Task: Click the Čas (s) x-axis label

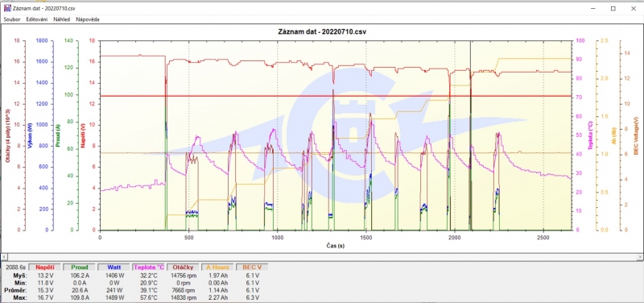Action: click(336, 246)
